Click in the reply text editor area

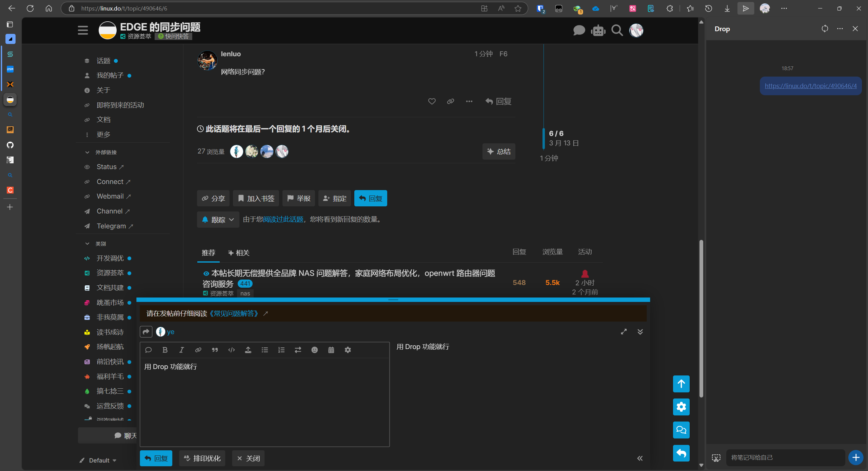(x=264, y=402)
